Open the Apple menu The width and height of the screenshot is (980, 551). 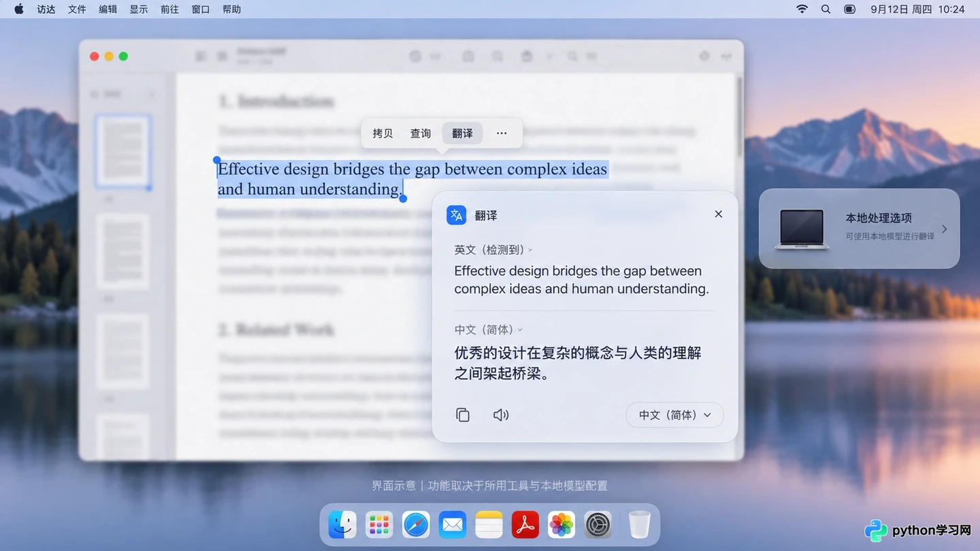click(x=19, y=10)
